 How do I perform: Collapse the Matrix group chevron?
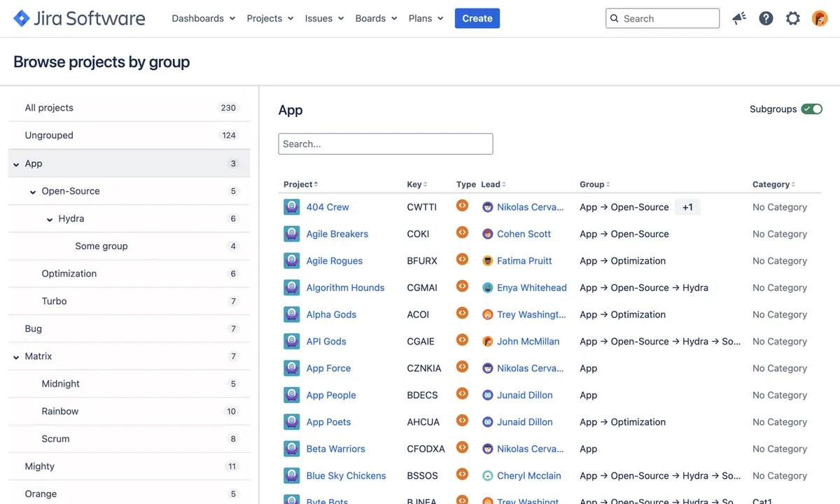tap(16, 357)
